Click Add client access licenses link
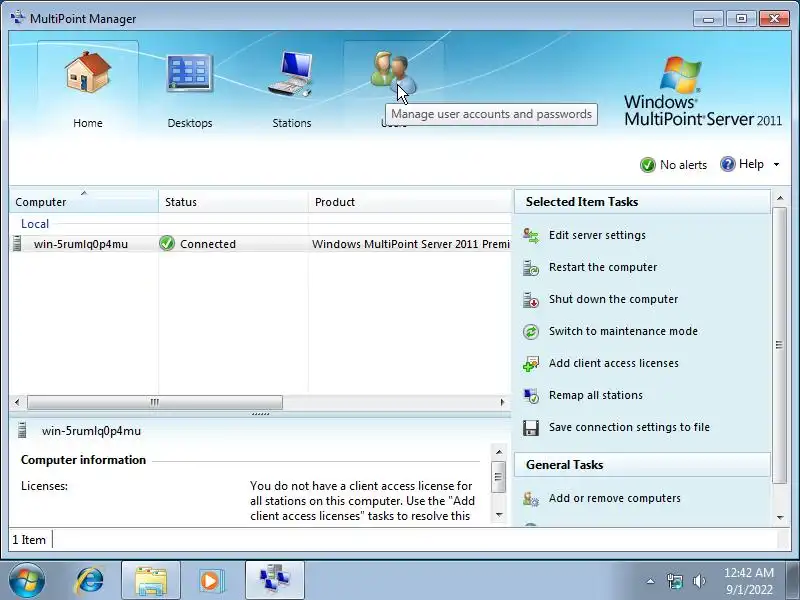 [x=614, y=363]
